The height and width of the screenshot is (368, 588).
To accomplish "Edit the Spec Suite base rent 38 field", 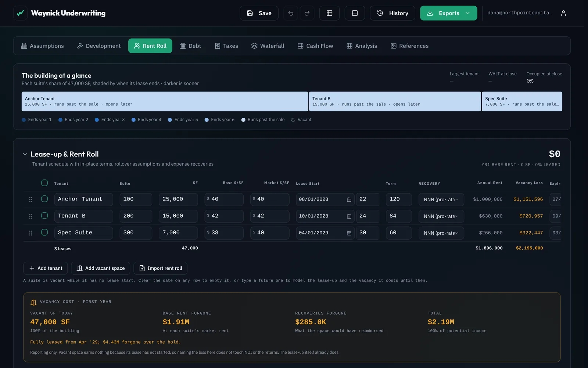I will click(224, 233).
